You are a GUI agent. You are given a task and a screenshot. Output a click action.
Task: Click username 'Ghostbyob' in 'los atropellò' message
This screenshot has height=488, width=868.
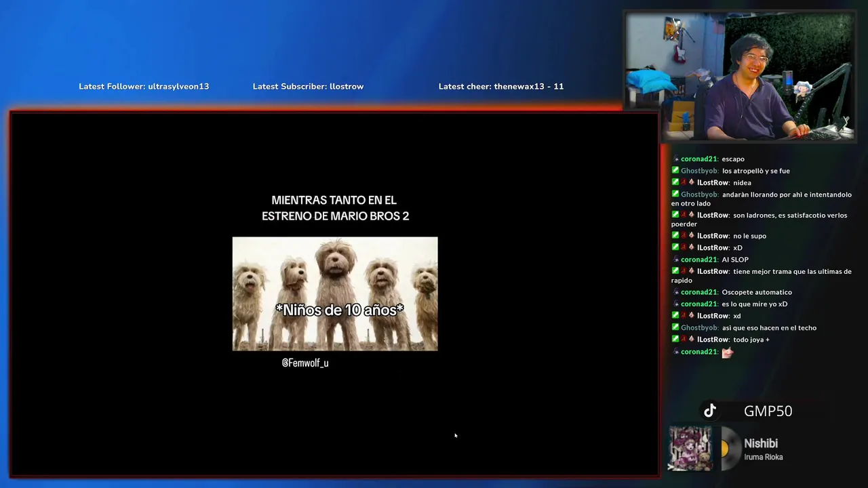click(x=700, y=171)
